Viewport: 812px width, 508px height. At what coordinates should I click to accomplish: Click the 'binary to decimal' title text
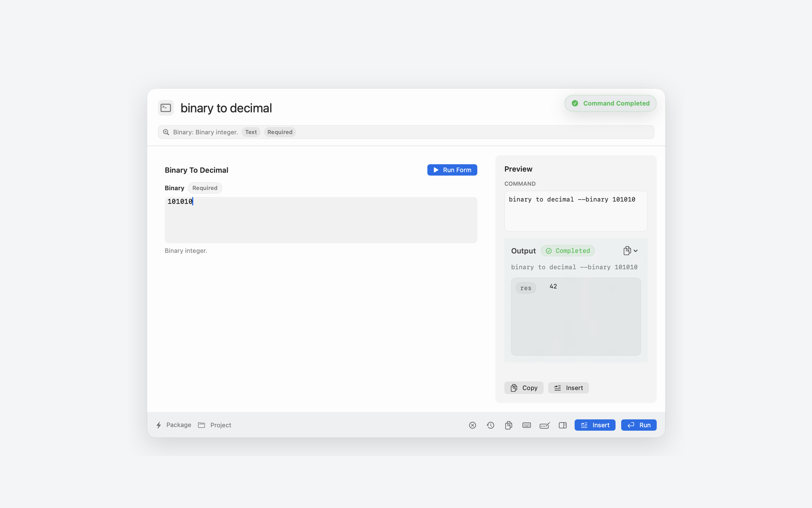[x=226, y=108]
